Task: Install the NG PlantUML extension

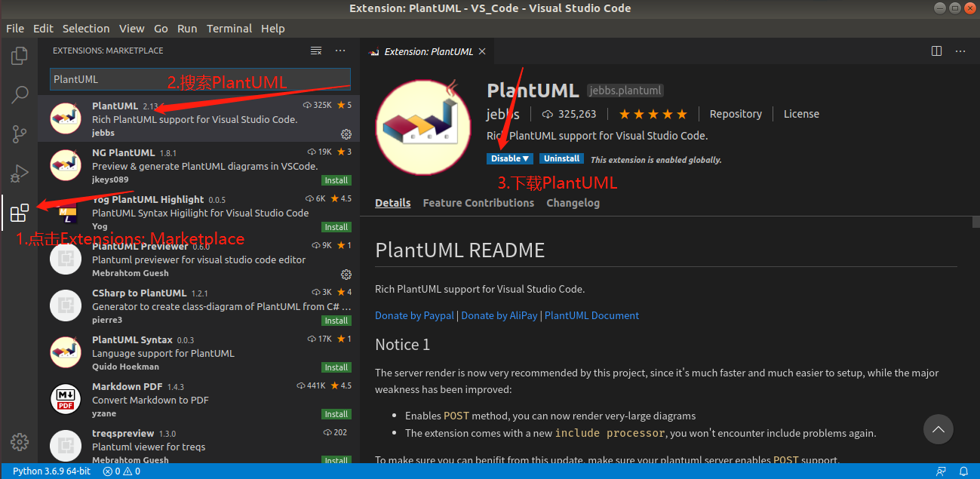Action: click(x=336, y=180)
